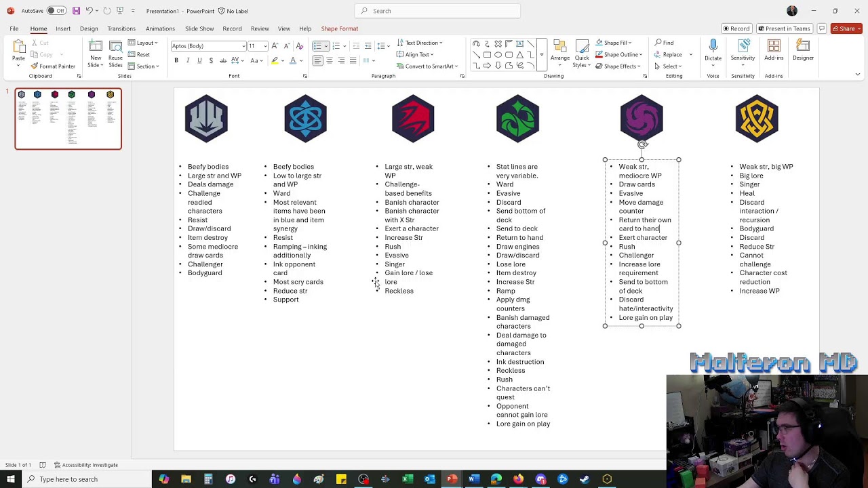Open the Select menu in Editing
The width and height of the screenshot is (868, 488).
tap(667, 66)
